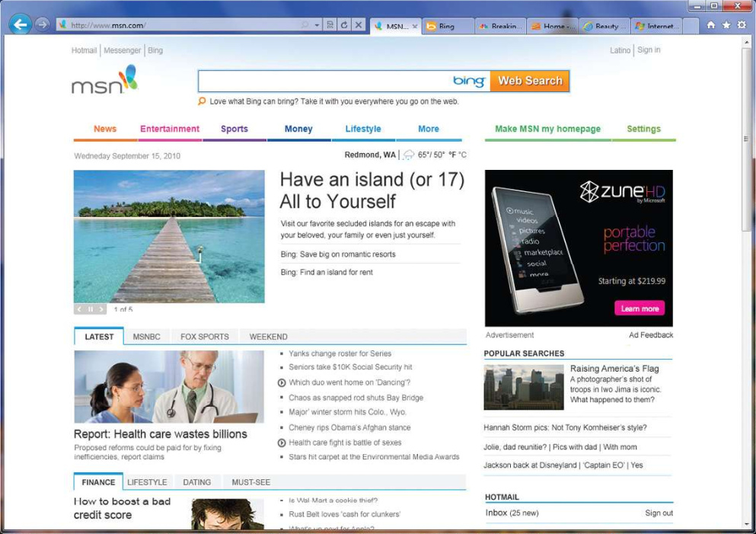Click the search magnifier in address bar

pos(305,24)
